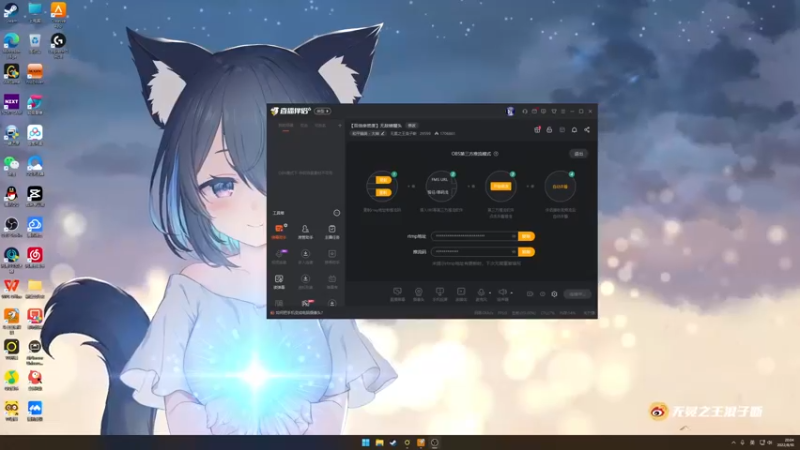Expand the system tray hidden icons chevron

click(x=734, y=442)
